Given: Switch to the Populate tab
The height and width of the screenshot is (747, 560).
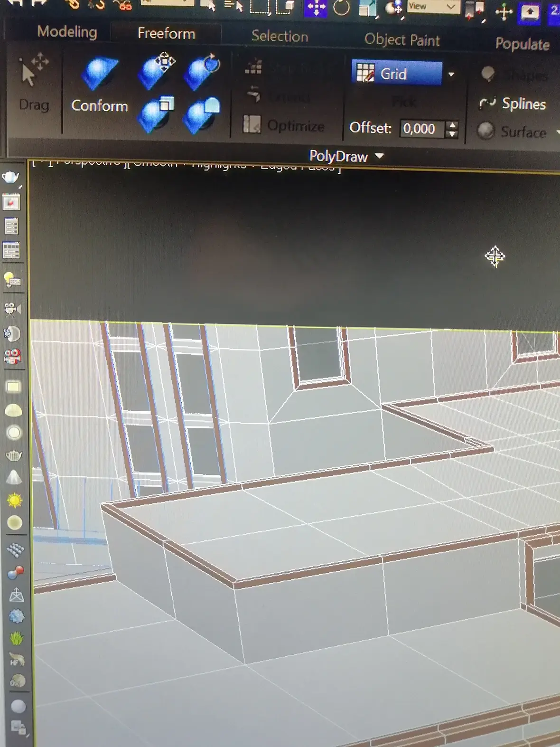Looking at the screenshot, I should coord(523,44).
